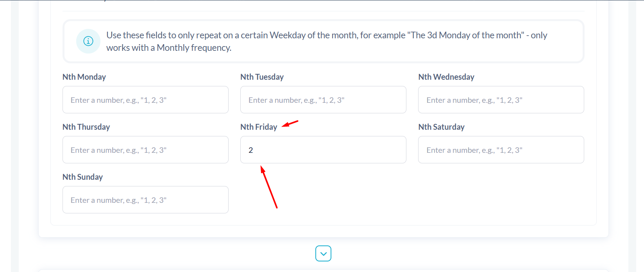
Task: Click the long red arrow below Friday field
Action: point(269,187)
